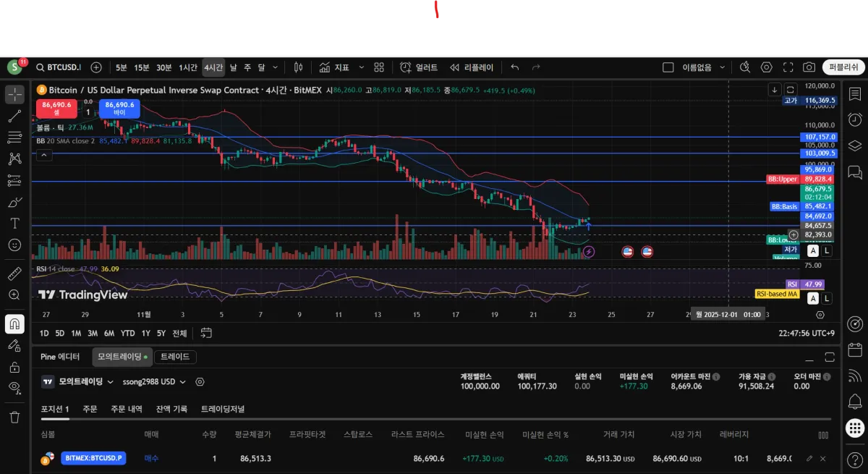Viewport: 868px width, 474px height.
Task: Start 리플레이 bar replay
Action: [x=472, y=67]
